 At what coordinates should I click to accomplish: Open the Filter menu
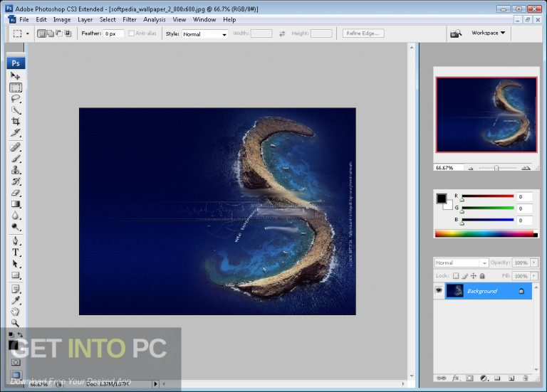tap(130, 19)
